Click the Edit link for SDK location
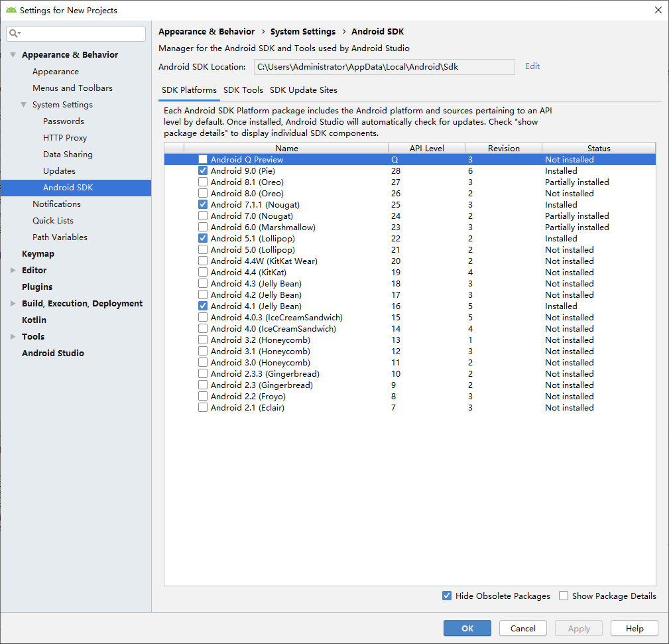The width and height of the screenshot is (669, 644). (x=532, y=66)
